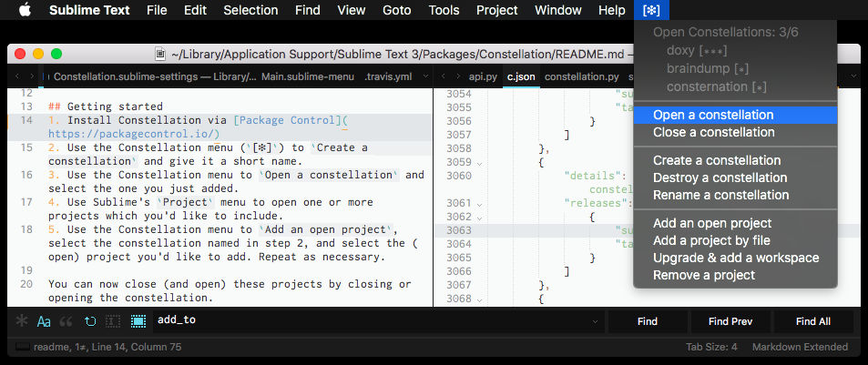Image resolution: width=868 pixels, height=365 pixels.
Task: Click right pane next-tab arrow
Action: pyautogui.click(x=458, y=76)
